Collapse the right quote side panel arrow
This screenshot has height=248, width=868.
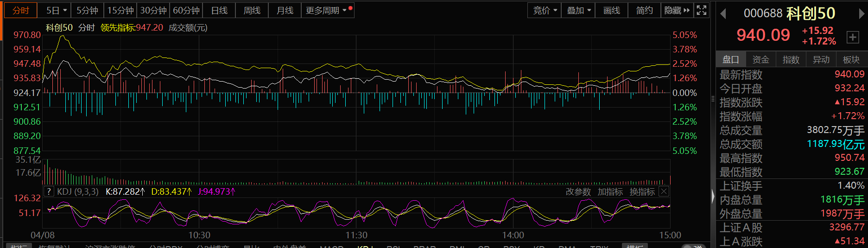pos(713,197)
